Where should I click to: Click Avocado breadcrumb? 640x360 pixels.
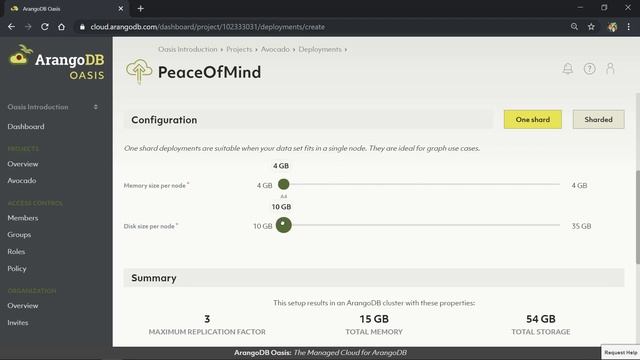point(275,49)
